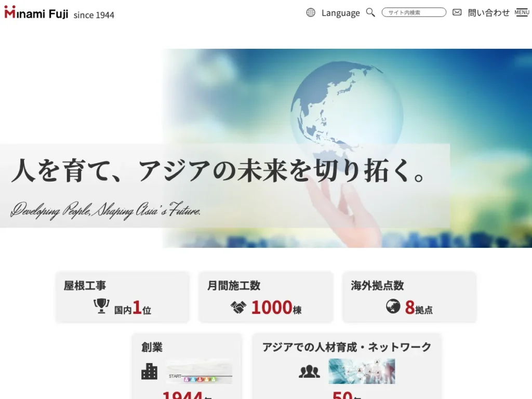Click the magnifying glass search icon
This screenshot has height=399, width=532.
(x=370, y=12)
